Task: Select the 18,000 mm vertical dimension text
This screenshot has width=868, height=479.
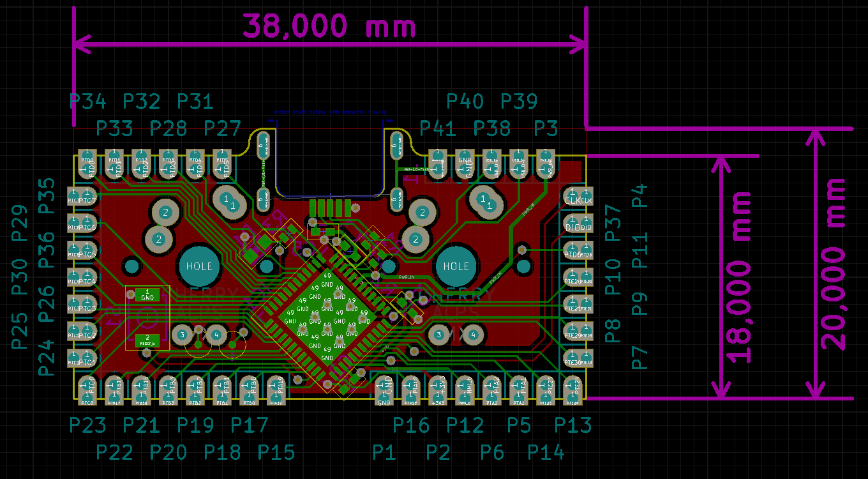Action: (x=740, y=276)
